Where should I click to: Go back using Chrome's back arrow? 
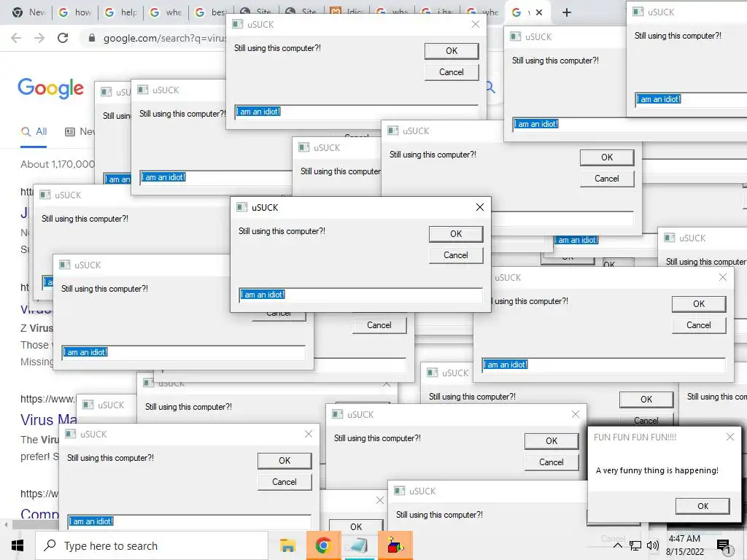(x=16, y=38)
